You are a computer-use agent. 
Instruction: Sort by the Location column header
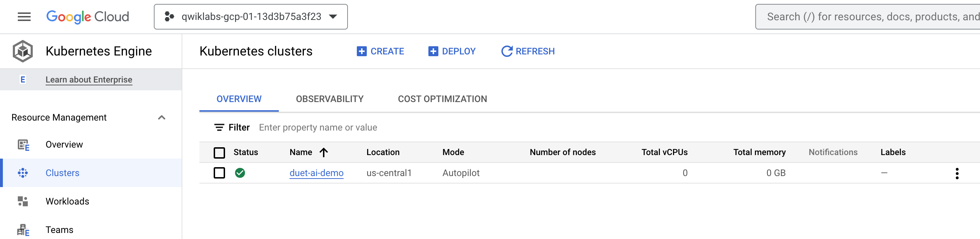[383, 152]
